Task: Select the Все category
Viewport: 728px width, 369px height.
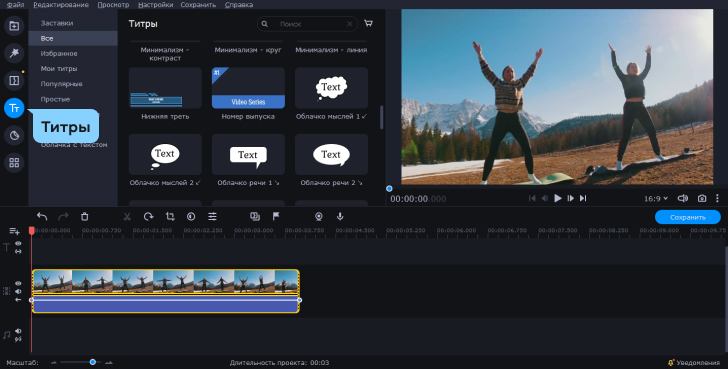Action: 73,38
